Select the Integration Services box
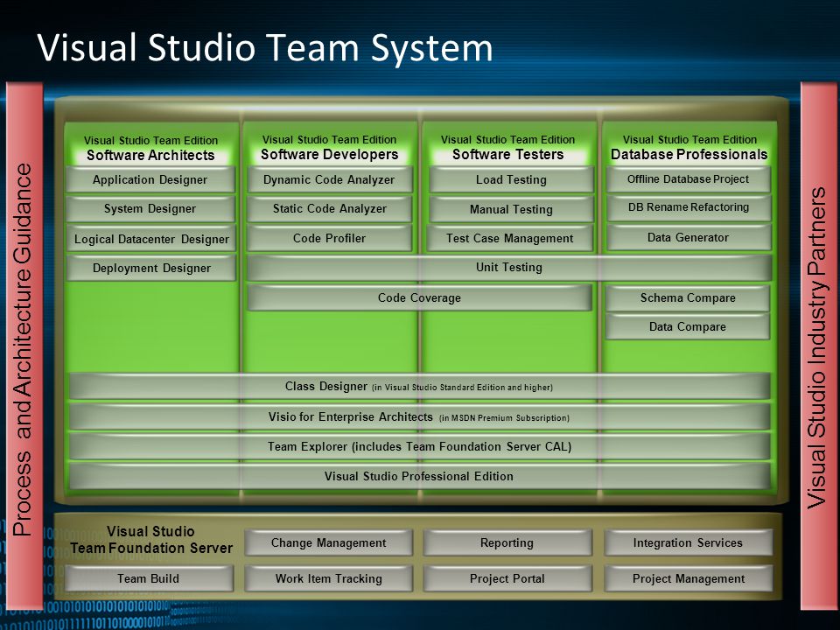This screenshot has width=840, height=630. [688, 542]
